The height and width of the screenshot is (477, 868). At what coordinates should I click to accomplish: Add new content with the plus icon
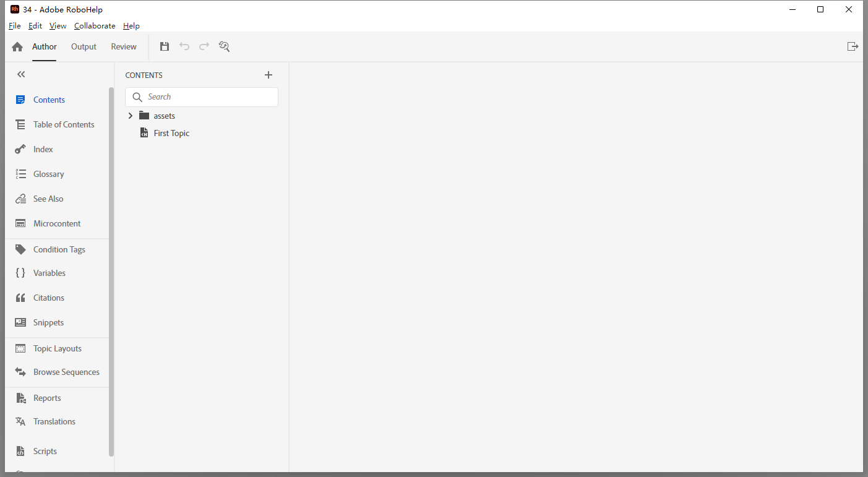point(269,75)
